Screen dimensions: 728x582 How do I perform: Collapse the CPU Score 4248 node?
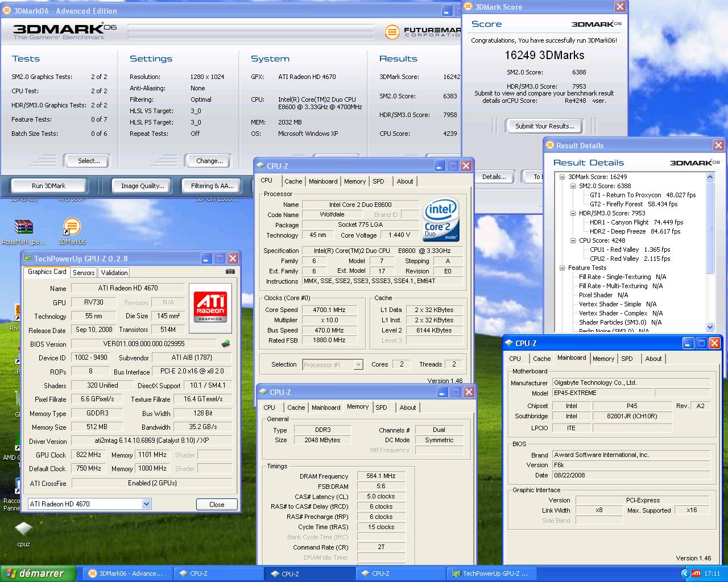(573, 240)
